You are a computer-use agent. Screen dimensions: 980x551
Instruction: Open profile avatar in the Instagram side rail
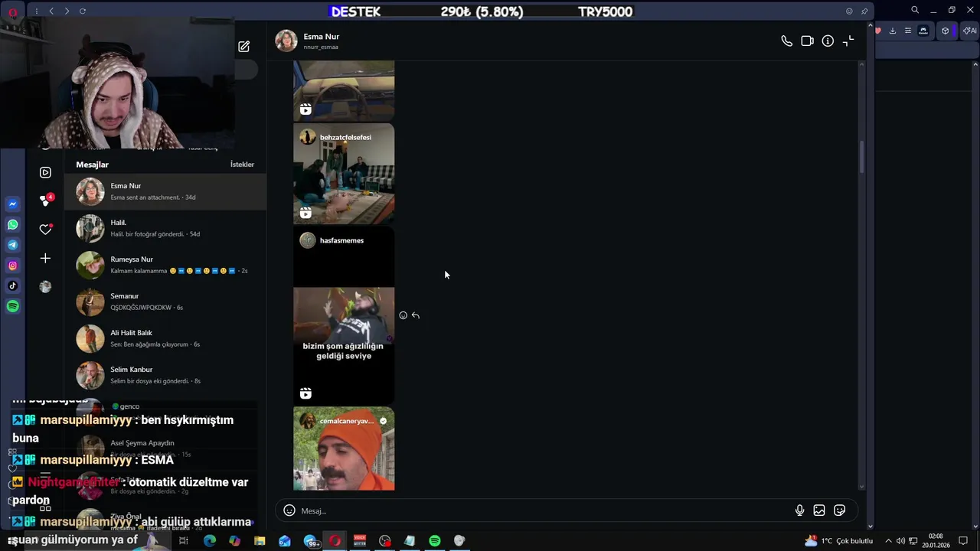coord(45,287)
